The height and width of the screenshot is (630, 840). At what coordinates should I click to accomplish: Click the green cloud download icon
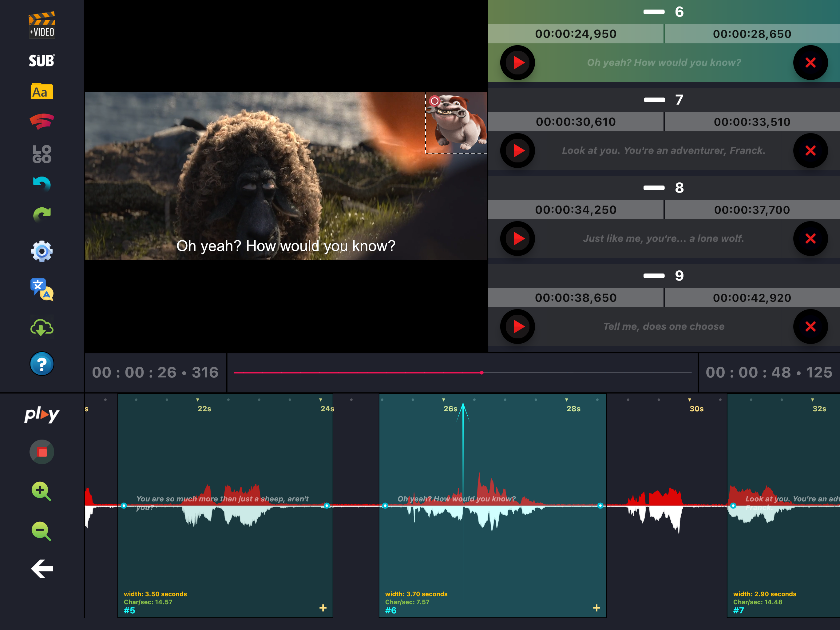point(42,327)
